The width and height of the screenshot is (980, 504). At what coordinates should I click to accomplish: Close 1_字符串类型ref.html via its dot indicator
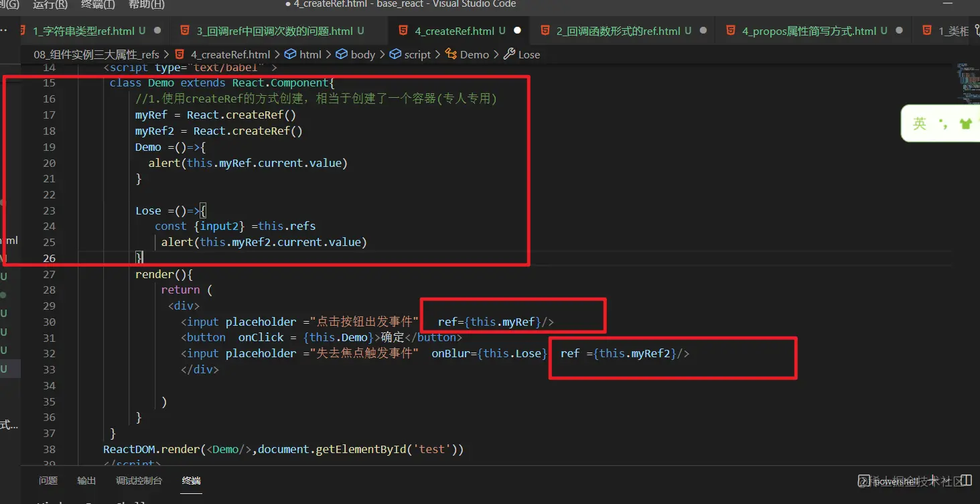tap(157, 31)
